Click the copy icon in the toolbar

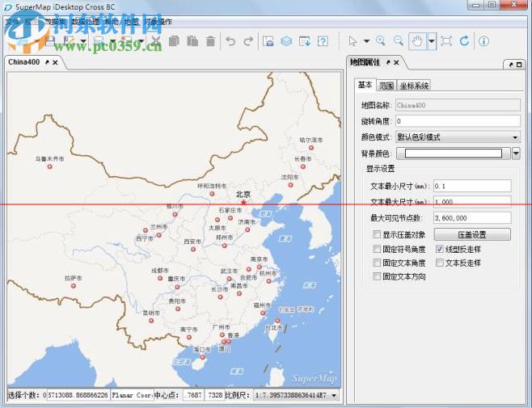pos(174,41)
